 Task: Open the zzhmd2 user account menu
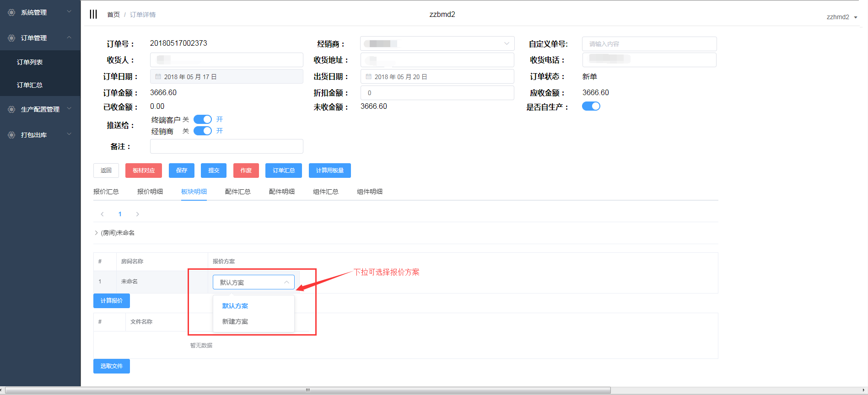841,17
